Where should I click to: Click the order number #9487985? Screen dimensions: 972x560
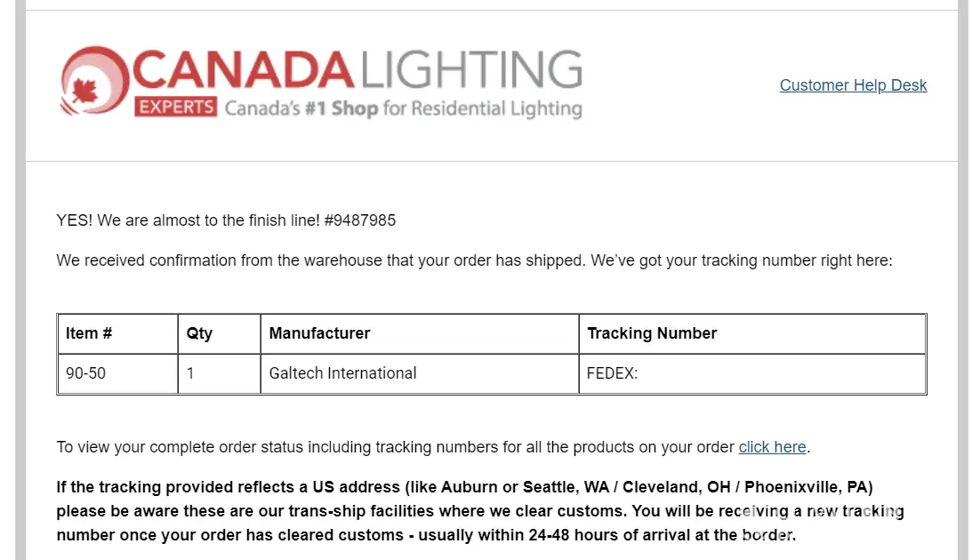360,220
